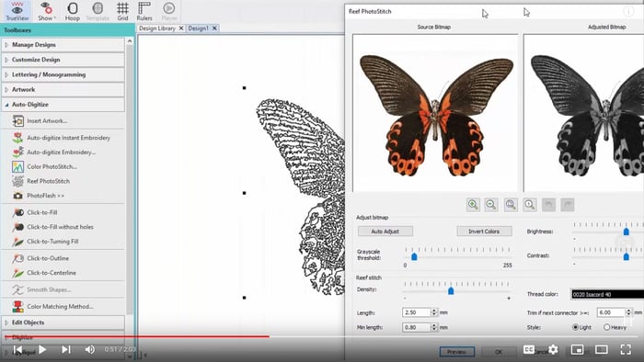Select Click-to-Fill without holes tool
The height and width of the screenshot is (362, 644).
[53, 227]
